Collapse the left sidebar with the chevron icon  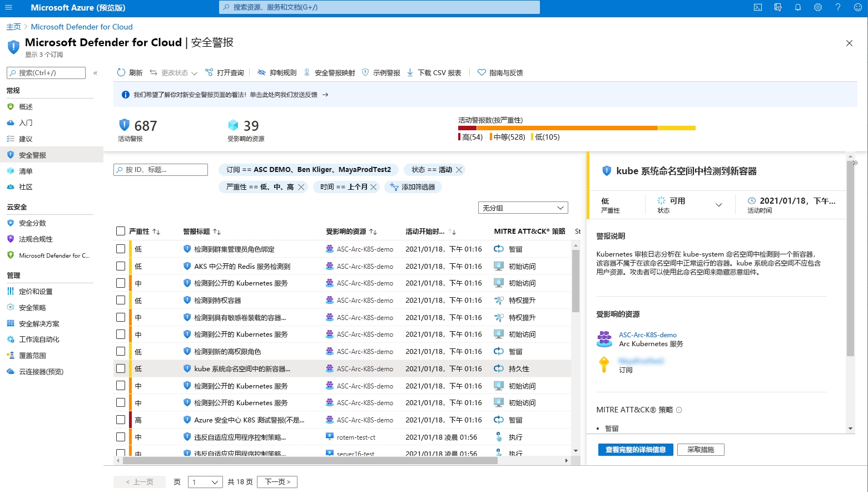point(96,73)
